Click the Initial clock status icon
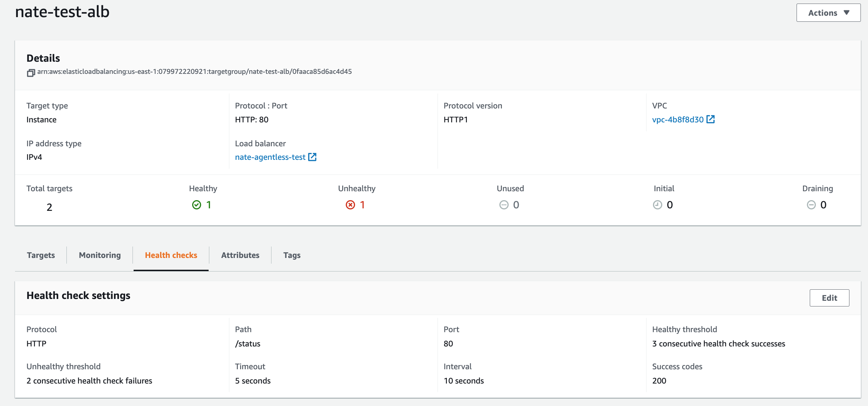The width and height of the screenshot is (868, 406). (658, 205)
